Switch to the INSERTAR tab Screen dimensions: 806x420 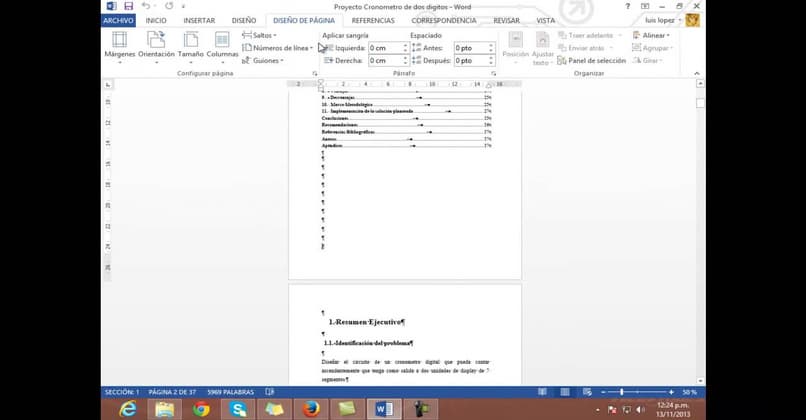pos(199,21)
